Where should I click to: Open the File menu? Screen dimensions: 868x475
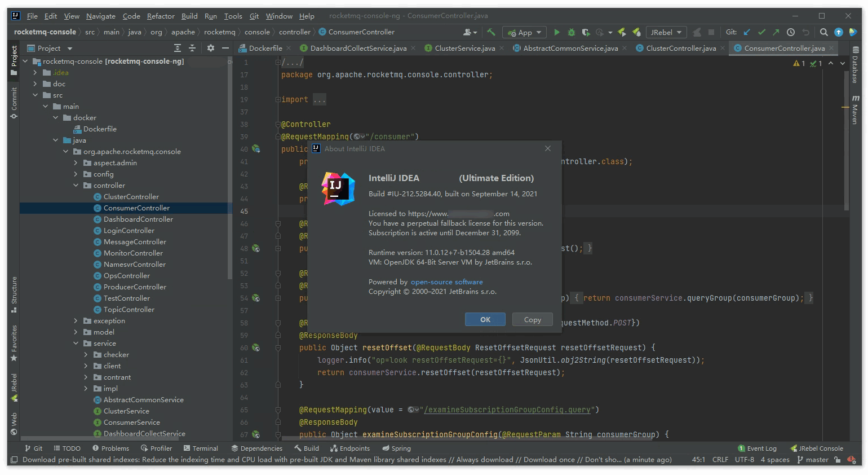(x=32, y=16)
